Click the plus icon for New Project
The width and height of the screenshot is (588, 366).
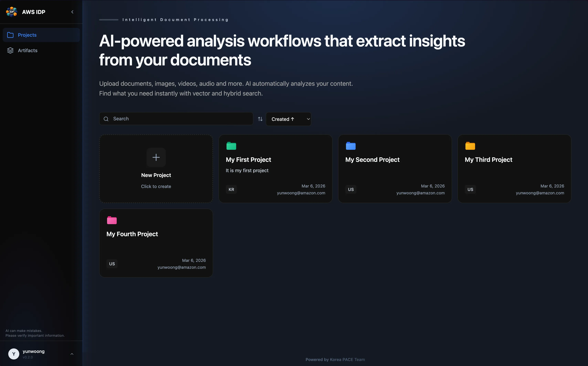pyautogui.click(x=156, y=157)
